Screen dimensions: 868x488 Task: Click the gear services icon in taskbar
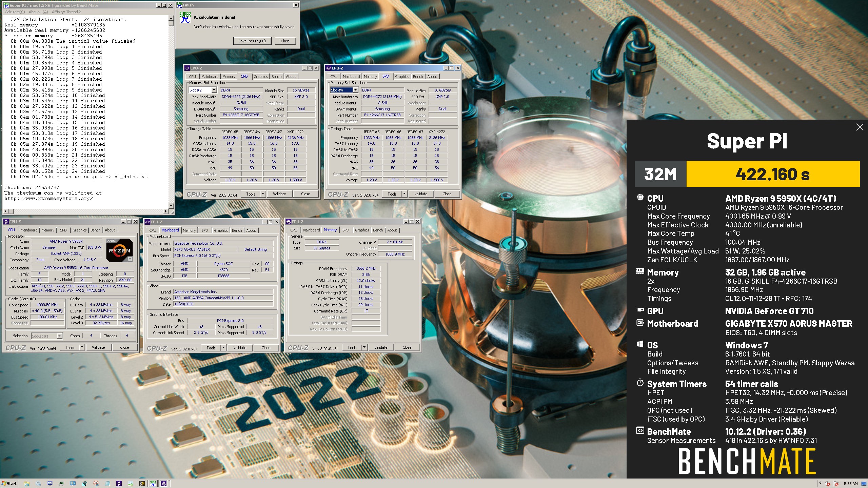[38, 484]
